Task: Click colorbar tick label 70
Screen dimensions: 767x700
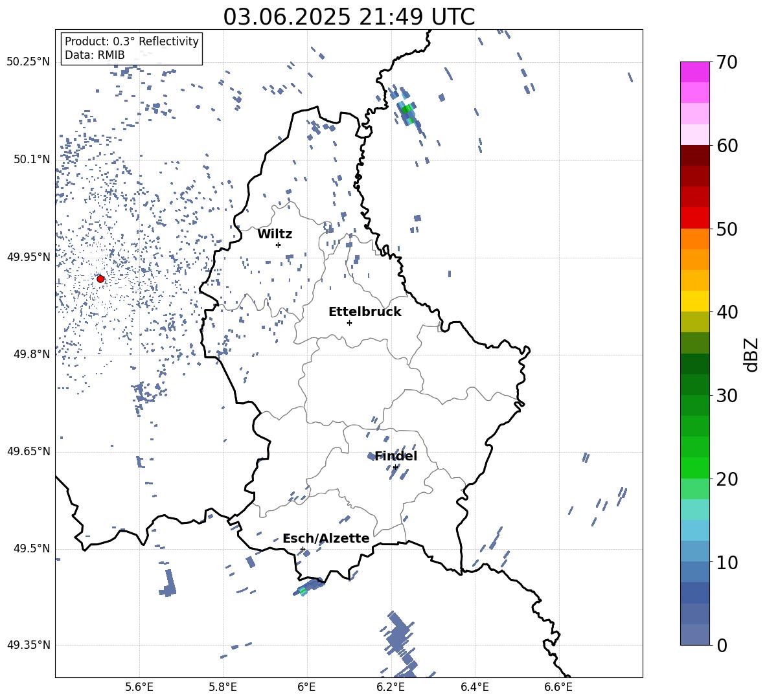Action: (727, 63)
